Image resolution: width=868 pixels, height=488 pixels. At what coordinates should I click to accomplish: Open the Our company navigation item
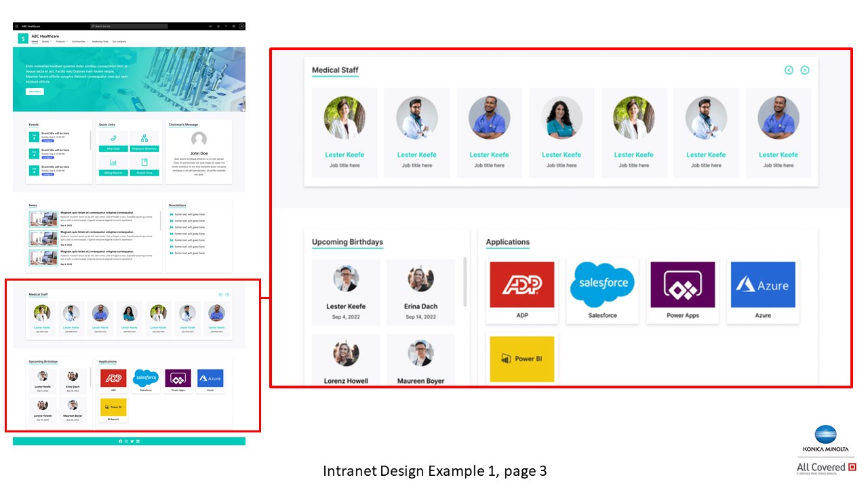tap(119, 41)
